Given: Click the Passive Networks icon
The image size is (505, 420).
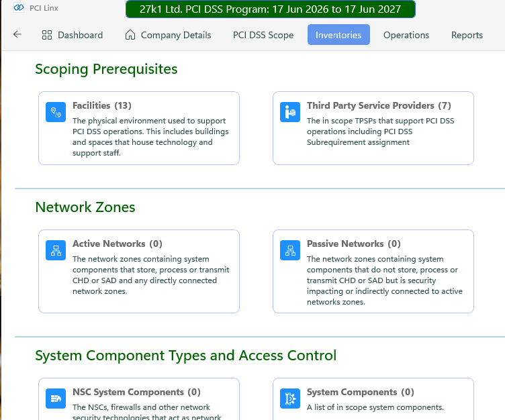Looking at the screenshot, I should [x=290, y=250].
